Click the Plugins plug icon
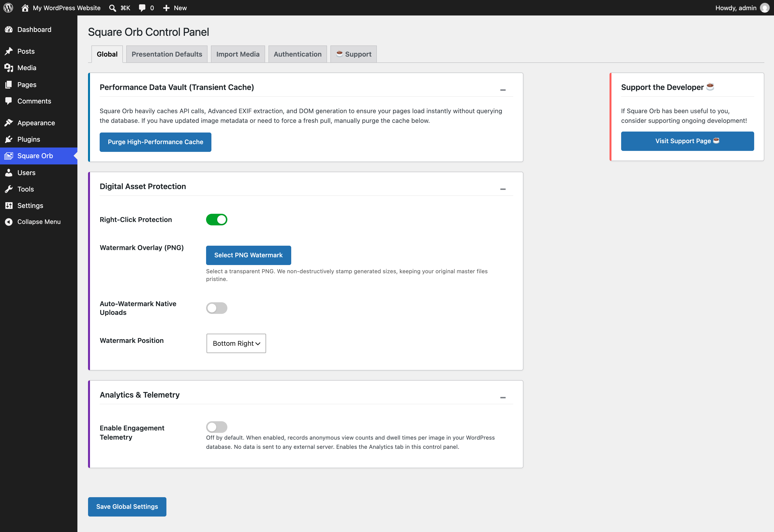 coord(9,139)
